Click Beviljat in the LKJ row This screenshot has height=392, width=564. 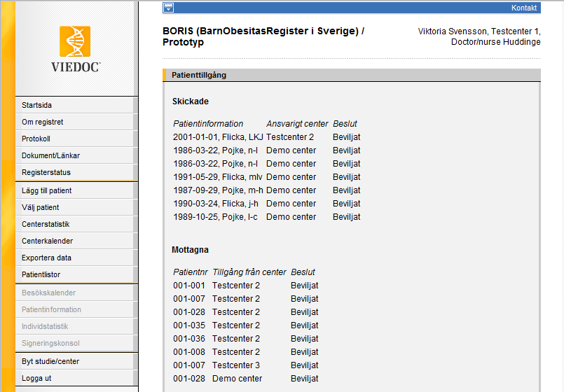pyautogui.click(x=346, y=137)
